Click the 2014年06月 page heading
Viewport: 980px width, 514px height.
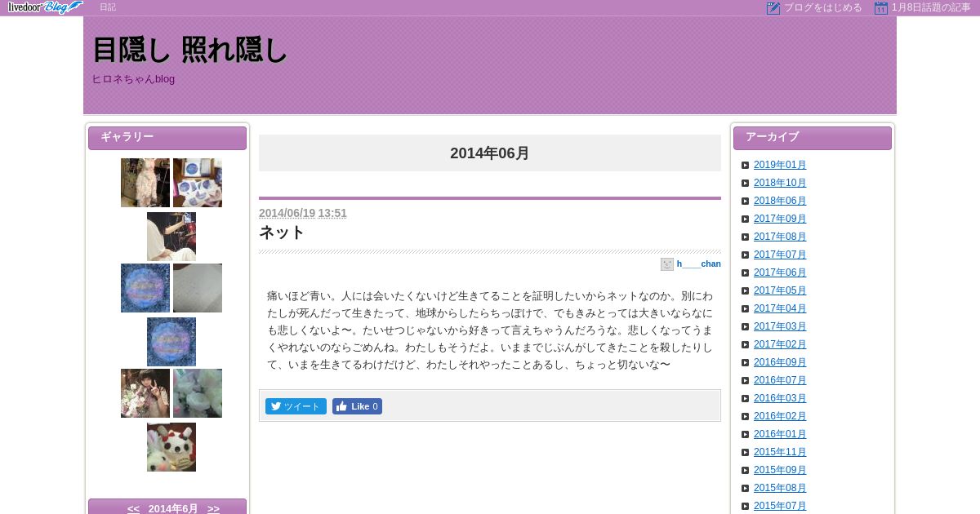490,153
